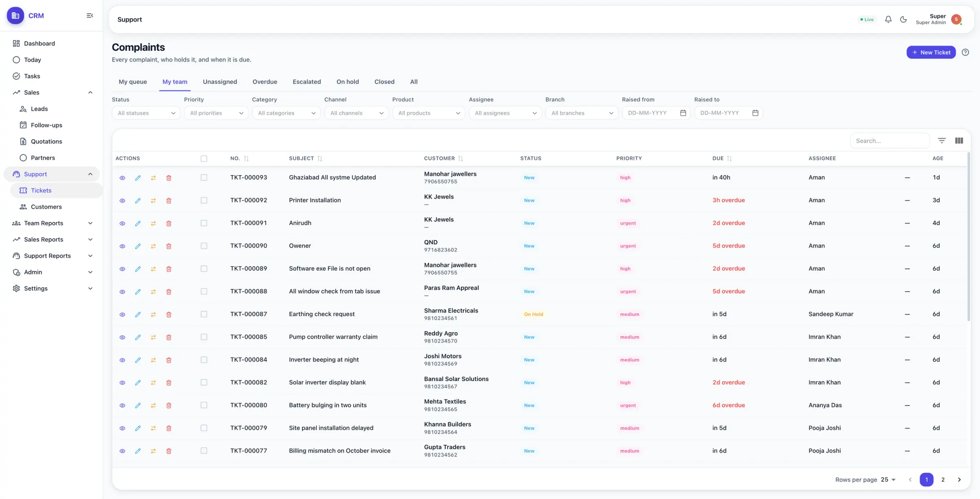Open the notifications bell
The image size is (980, 499).
(888, 20)
